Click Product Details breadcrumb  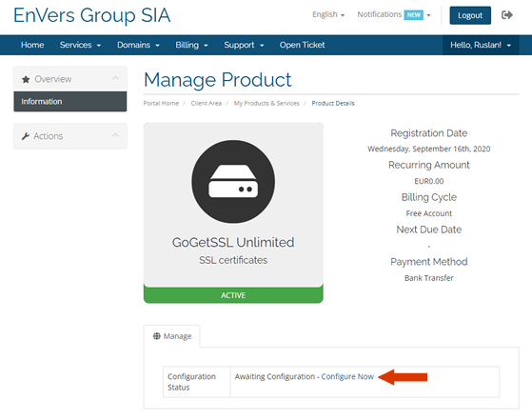coord(333,103)
